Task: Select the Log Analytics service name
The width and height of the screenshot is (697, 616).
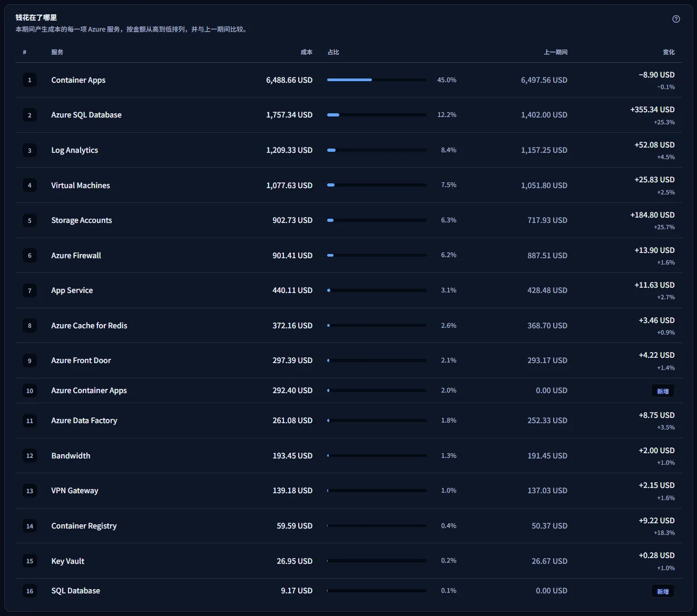Action: pos(74,150)
